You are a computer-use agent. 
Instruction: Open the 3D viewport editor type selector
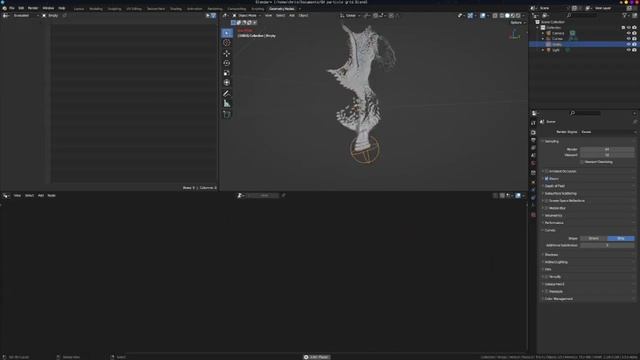pos(225,16)
